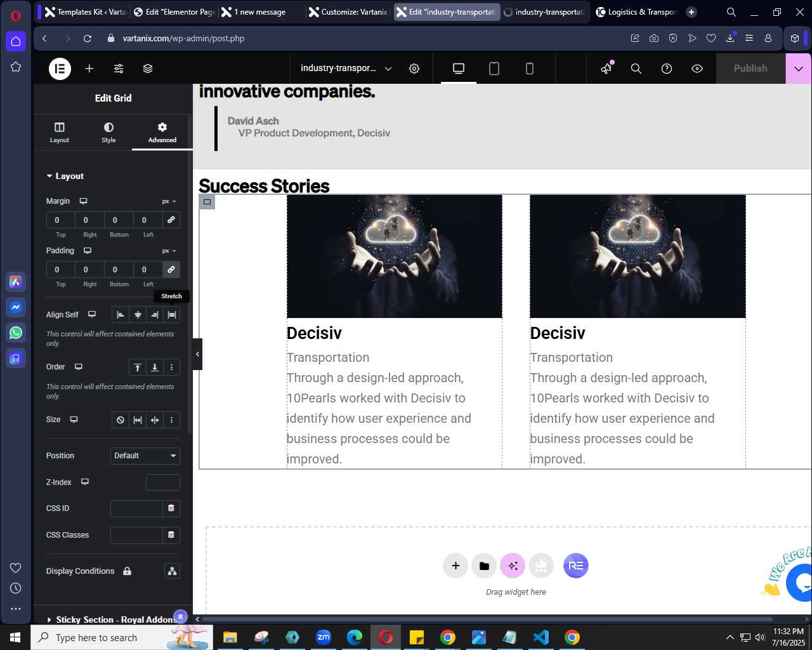Screen dimensions: 812x650
Task: Add a new element with the plus icon
Action: [x=89, y=69]
